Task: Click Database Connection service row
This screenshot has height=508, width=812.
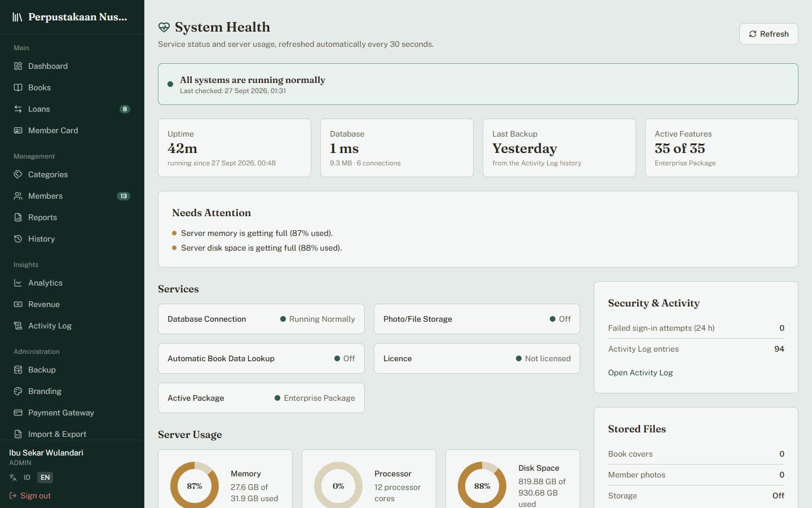Action: (x=261, y=319)
